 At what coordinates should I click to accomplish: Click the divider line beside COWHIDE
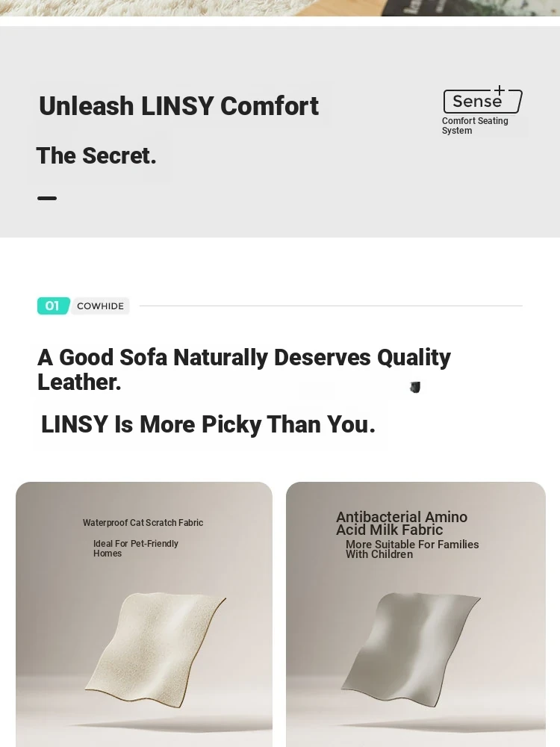click(331, 306)
